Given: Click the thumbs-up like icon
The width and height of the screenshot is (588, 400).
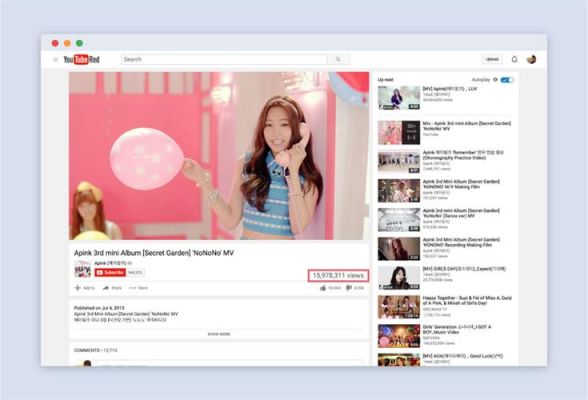Looking at the screenshot, I should point(323,288).
